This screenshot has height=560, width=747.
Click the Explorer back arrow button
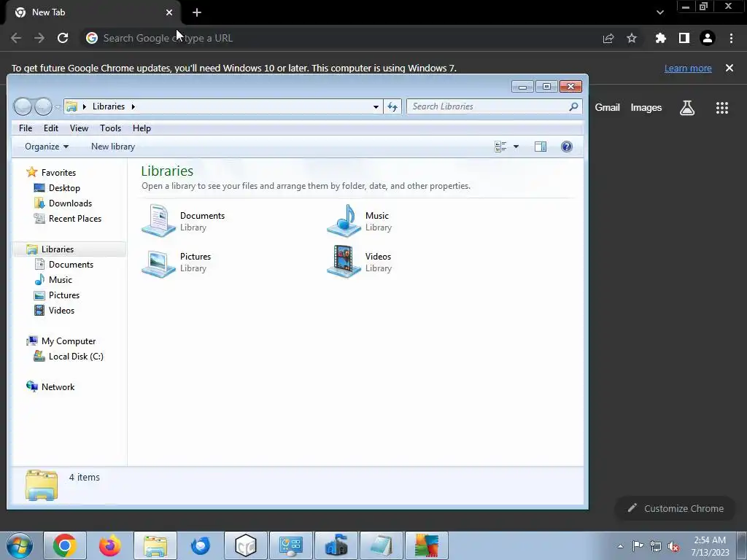tap(23, 106)
